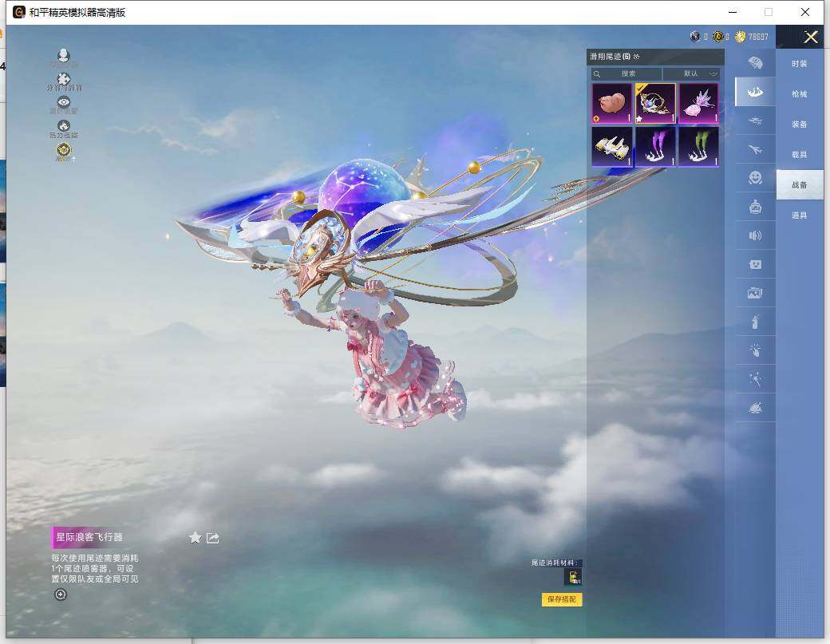Click the emulator app logo in title bar

click(19, 12)
